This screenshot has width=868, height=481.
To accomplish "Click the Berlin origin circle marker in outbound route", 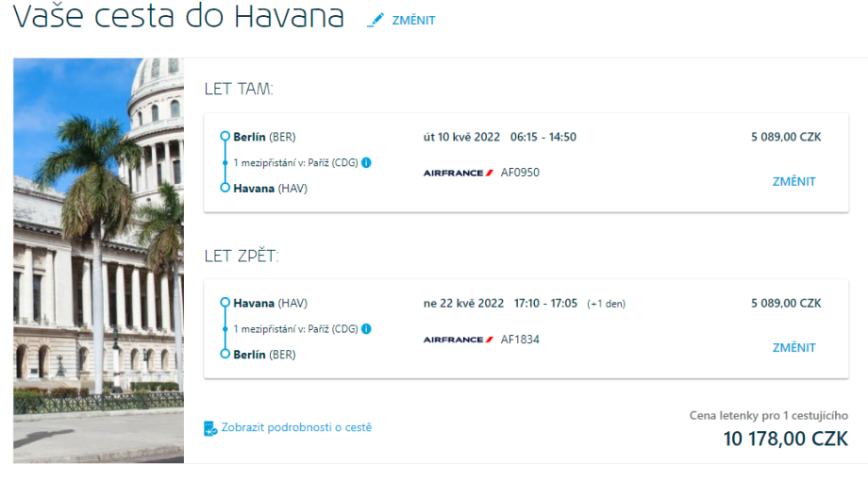I will point(225,137).
